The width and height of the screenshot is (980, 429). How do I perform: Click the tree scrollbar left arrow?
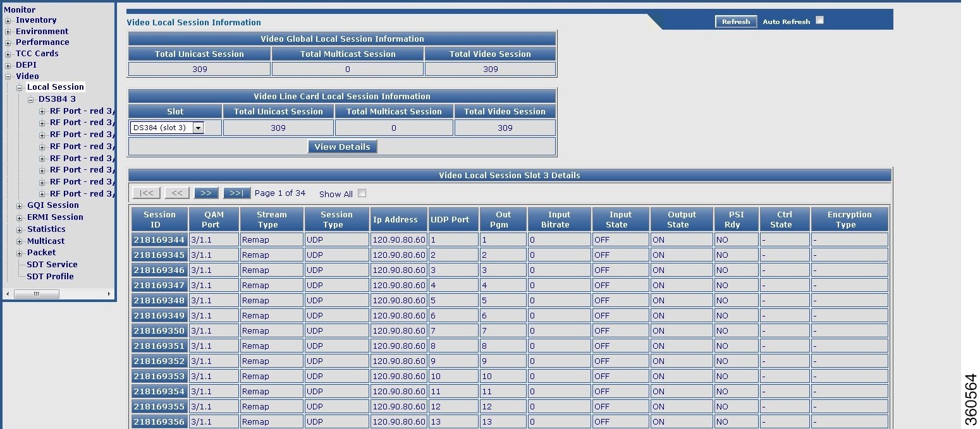[7, 294]
